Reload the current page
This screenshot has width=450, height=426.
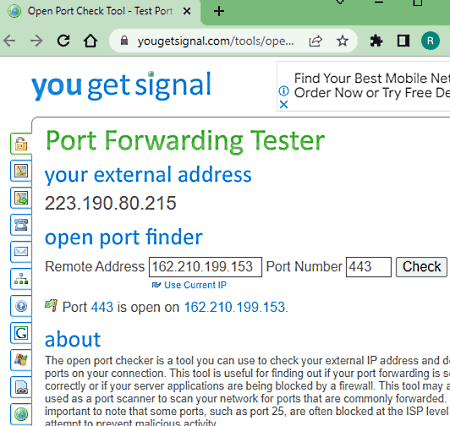[x=63, y=41]
